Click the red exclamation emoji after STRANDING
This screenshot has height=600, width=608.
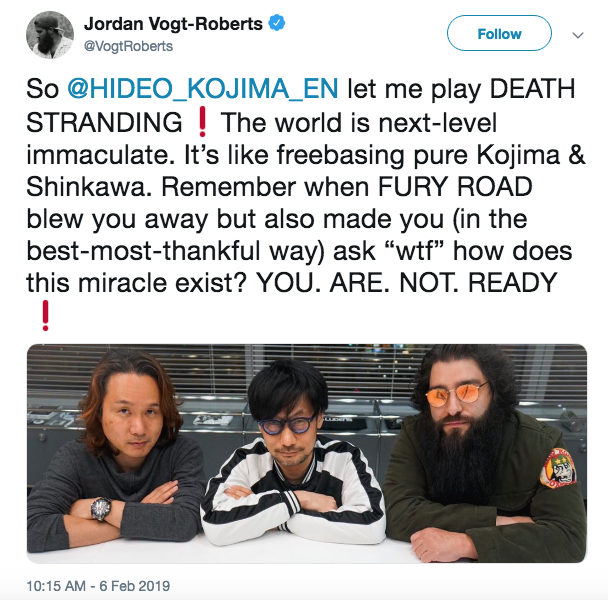(x=202, y=123)
